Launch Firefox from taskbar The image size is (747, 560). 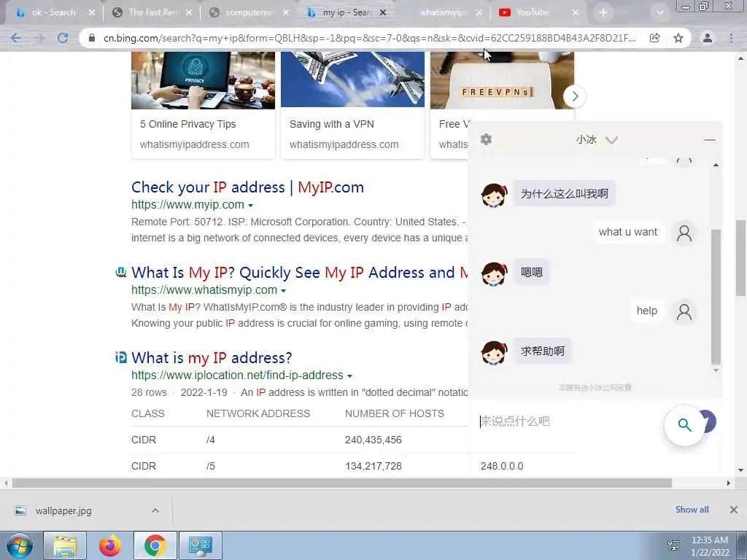[110, 545]
